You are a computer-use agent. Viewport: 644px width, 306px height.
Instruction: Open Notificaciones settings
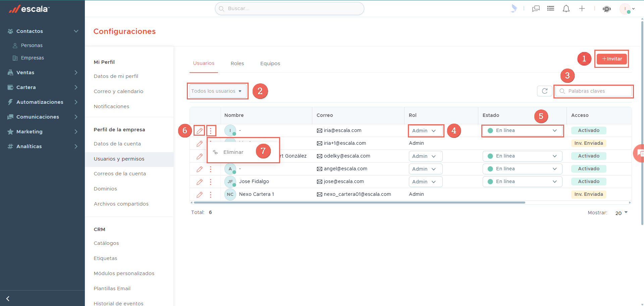111,106
